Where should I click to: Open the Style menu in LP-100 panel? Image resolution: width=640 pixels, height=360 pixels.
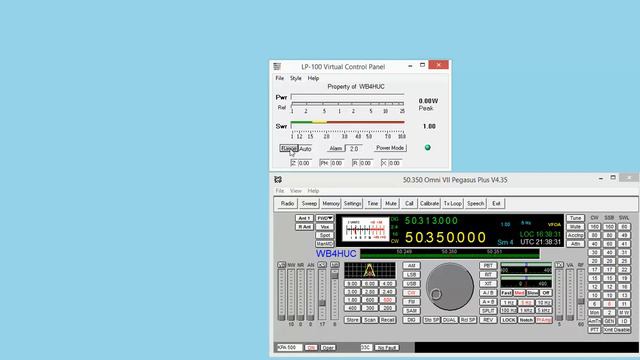(296, 78)
